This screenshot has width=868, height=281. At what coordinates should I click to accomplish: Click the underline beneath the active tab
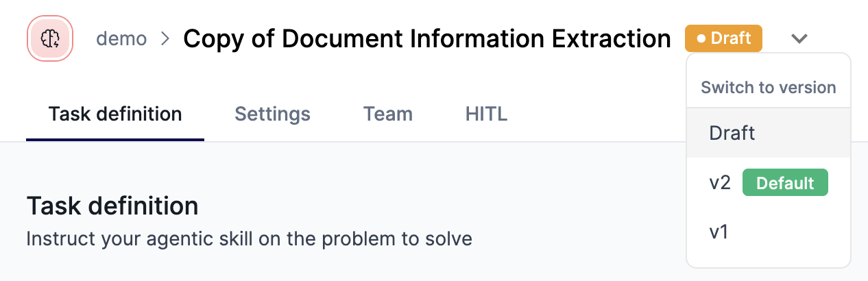(x=115, y=140)
